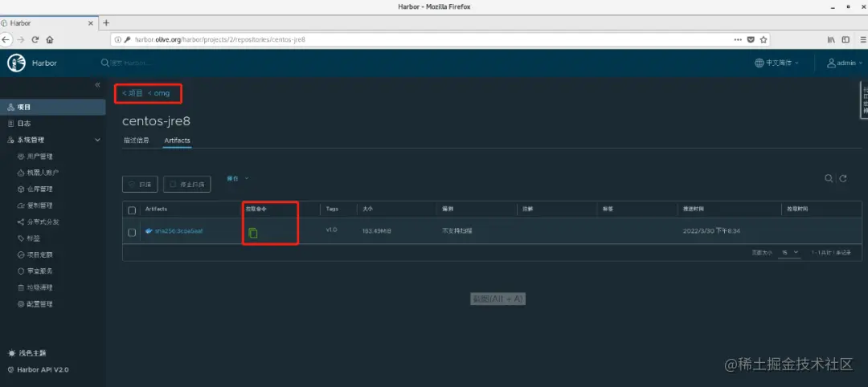Change page size dropdown showing 15
Viewport: 868px width, 387px height.
(x=790, y=252)
